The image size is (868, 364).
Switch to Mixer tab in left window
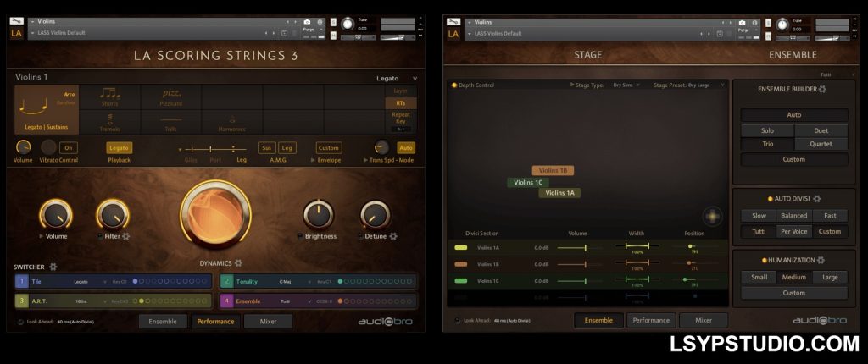(268, 322)
